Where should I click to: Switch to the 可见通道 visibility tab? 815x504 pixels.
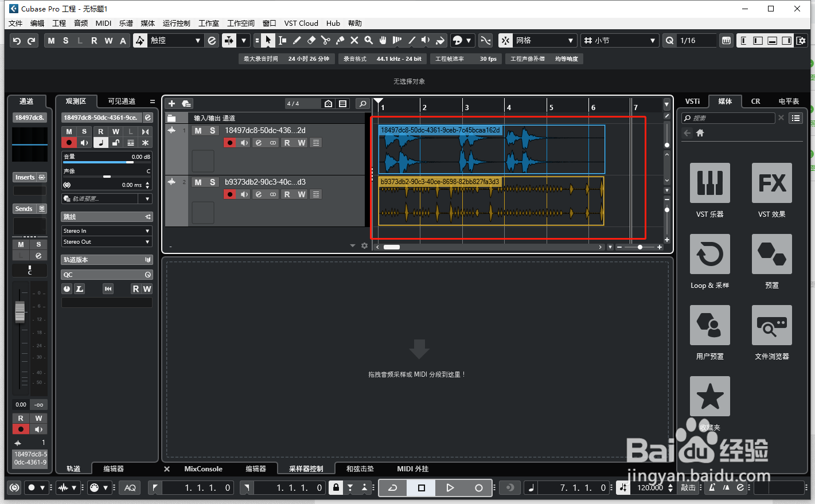click(122, 101)
